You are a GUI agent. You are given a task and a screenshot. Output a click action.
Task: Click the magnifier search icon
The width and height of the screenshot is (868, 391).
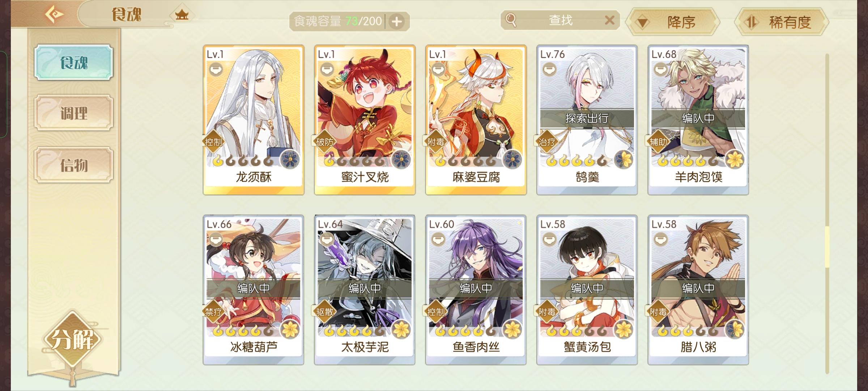tap(511, 20)
